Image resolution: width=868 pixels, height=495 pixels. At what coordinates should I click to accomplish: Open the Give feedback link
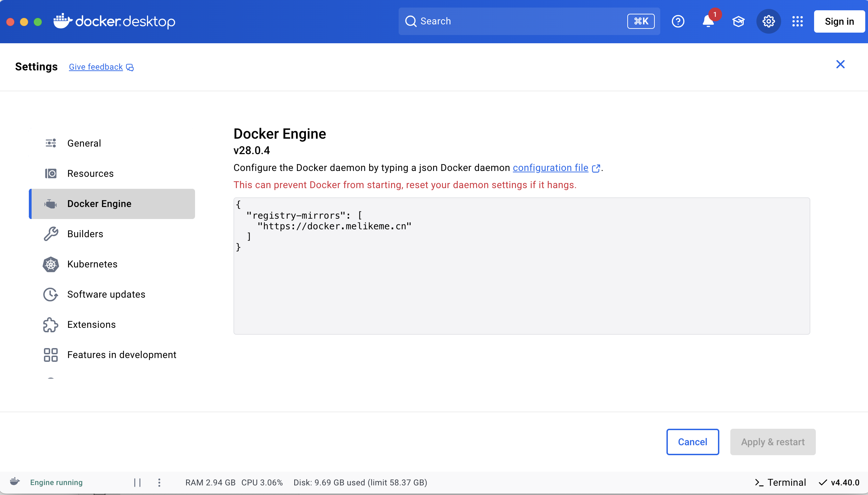(96, 67)
